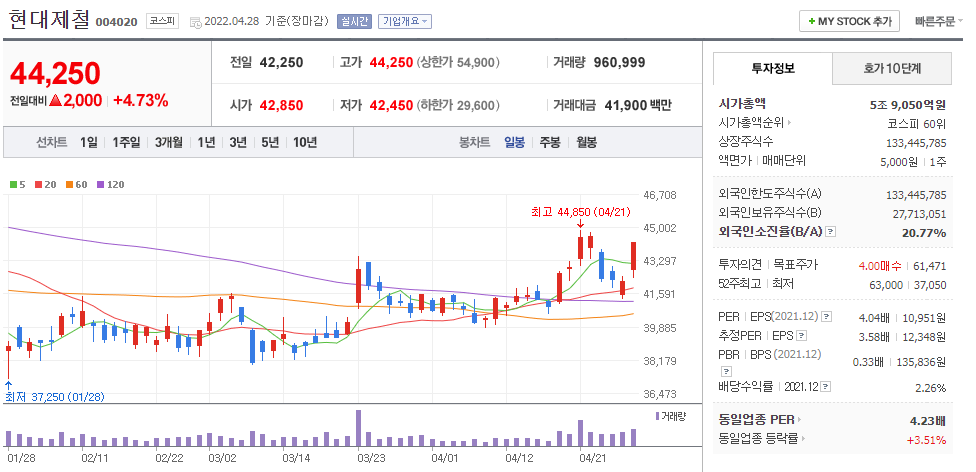The height and width of the screenshot is (472, 976).
Task: Click the tallest volume bar at 03/23
Action: 359,428
